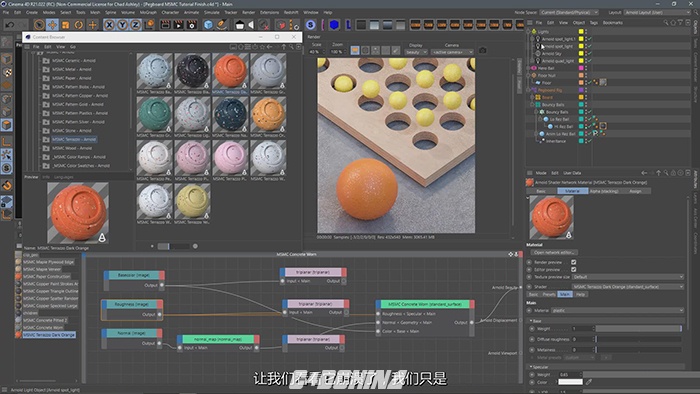This screenshot has height=394, width=700.
Task: Click the blue hexagon icon in toolbar
Action: pyautogui.click(x=334, y=25)
